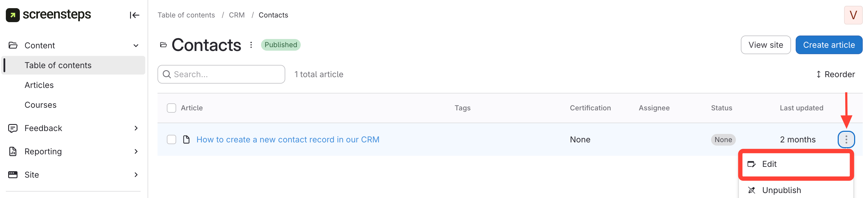Click the document icon beside the article title
The width and height of the screenshot is (868, 198).
[x=186, y=139]
